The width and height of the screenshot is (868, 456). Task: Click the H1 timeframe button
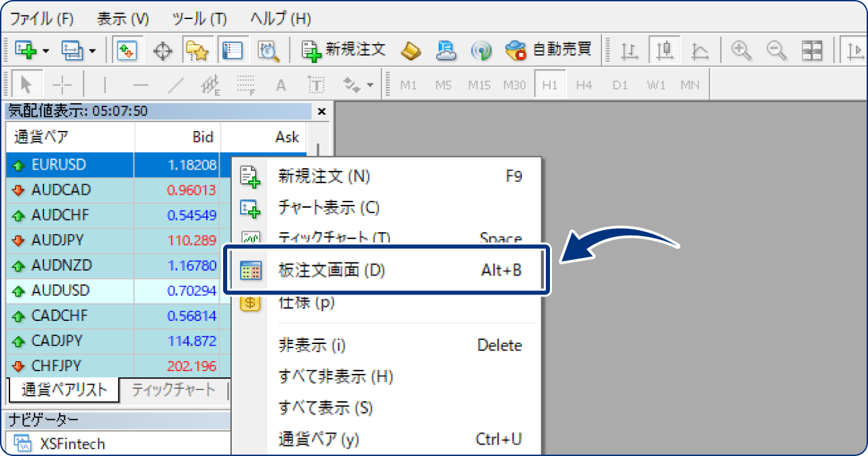(550, 83)
